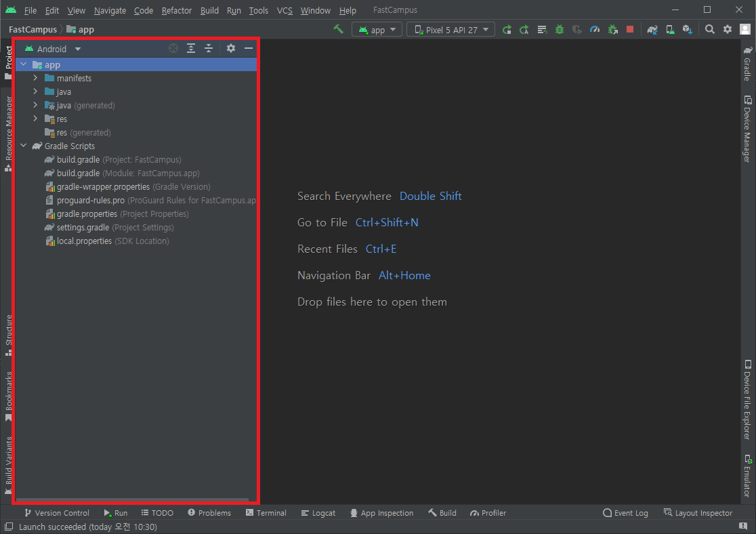Select opened file target icon in Project panel
The width and height of the screenshot is (756, 534).
point(173,48)
